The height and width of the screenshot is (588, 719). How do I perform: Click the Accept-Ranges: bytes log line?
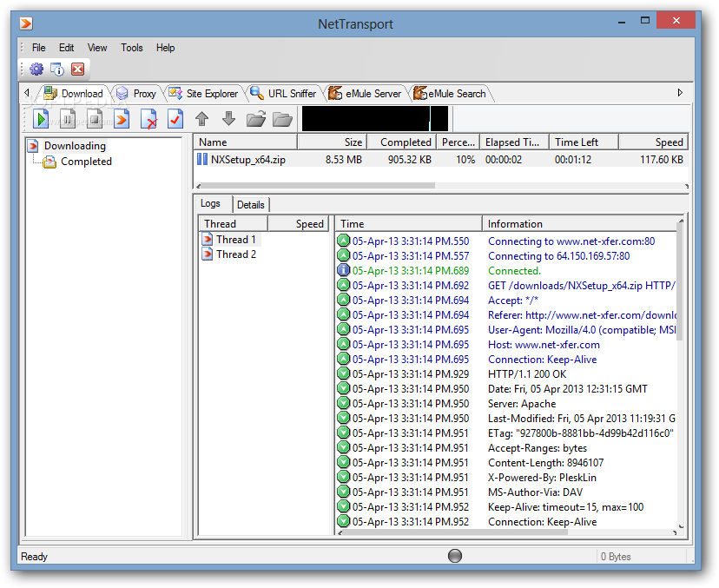click(x=538, y=448)
